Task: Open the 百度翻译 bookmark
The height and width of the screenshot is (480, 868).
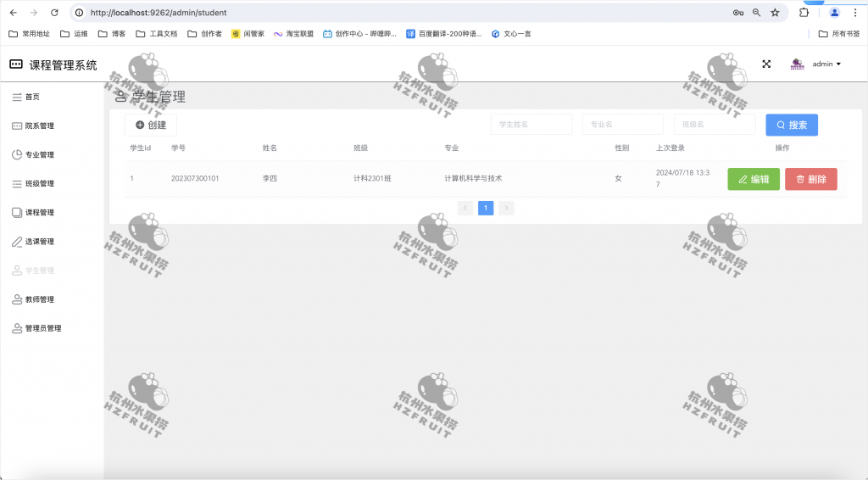Action: coord(444,34)
